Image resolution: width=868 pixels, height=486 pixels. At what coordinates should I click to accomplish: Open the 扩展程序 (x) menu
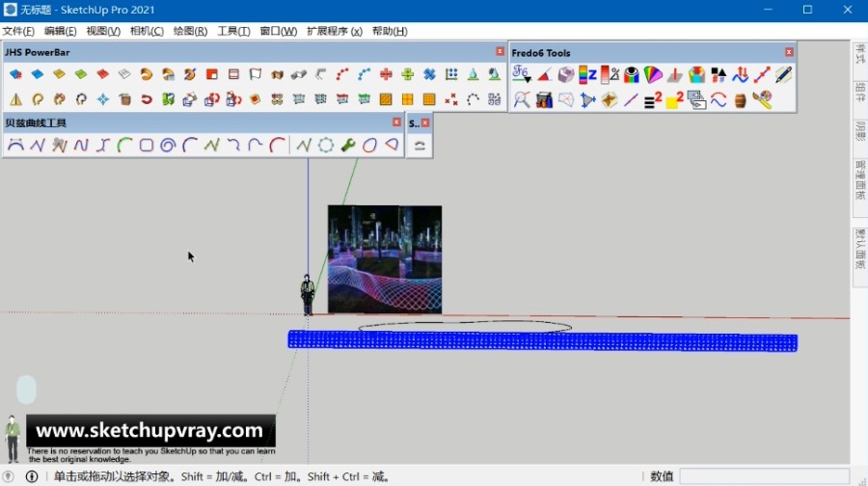pos(335,31)
